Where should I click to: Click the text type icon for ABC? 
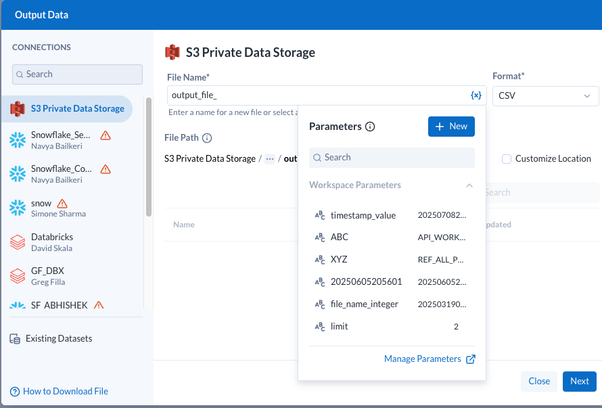click(320, 238)
